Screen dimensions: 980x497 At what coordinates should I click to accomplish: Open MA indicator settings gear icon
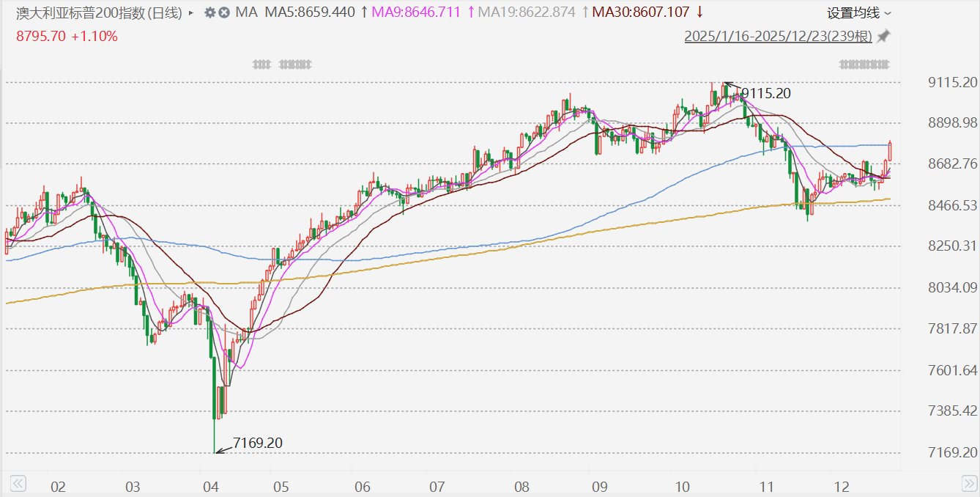210,13
